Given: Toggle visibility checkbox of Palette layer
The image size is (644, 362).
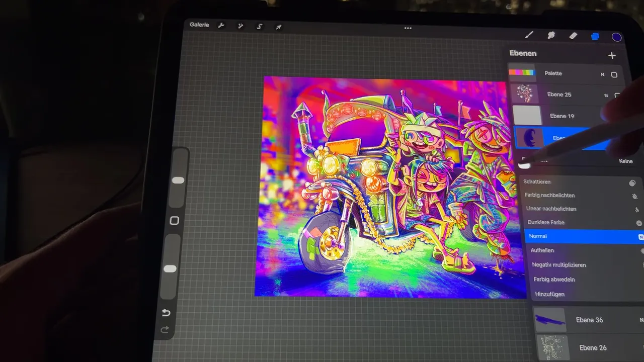Looking at the screenshot, I should (614, 74).
